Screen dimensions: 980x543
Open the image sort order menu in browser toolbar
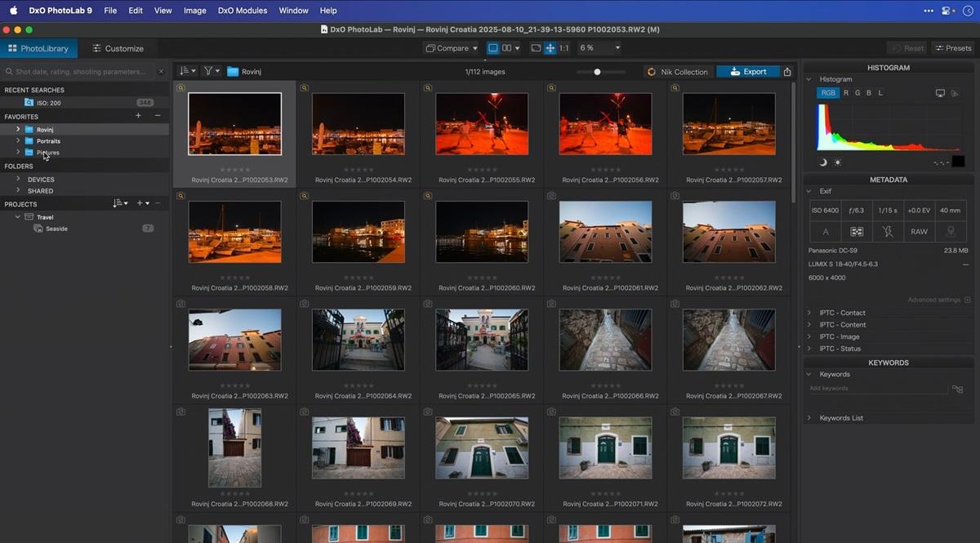(188, 71)
